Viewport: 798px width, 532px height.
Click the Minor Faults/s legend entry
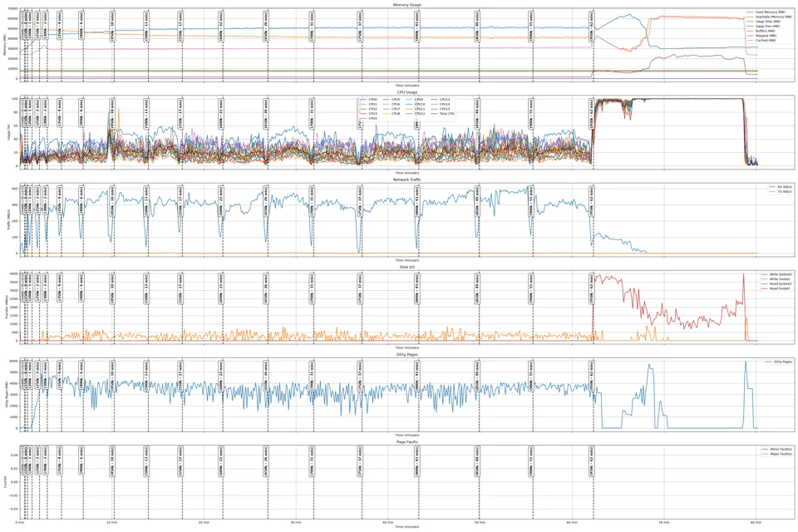(x=777, y=450)
